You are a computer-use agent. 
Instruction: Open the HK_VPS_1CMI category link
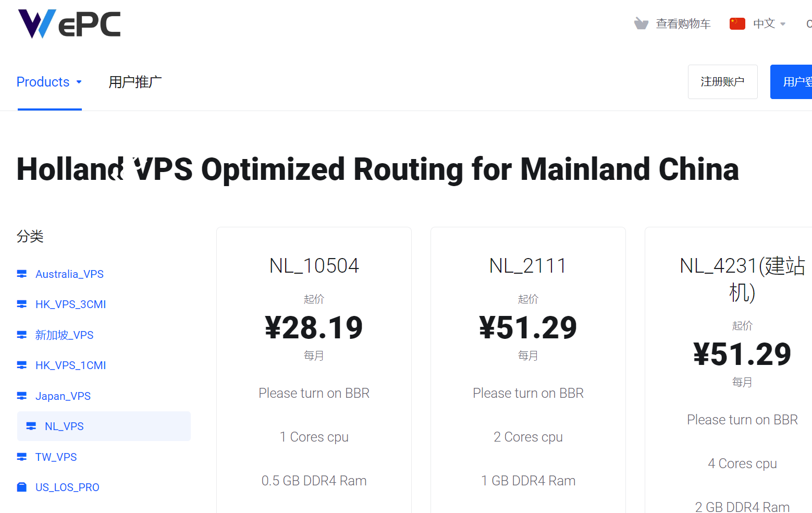[71, 365]
